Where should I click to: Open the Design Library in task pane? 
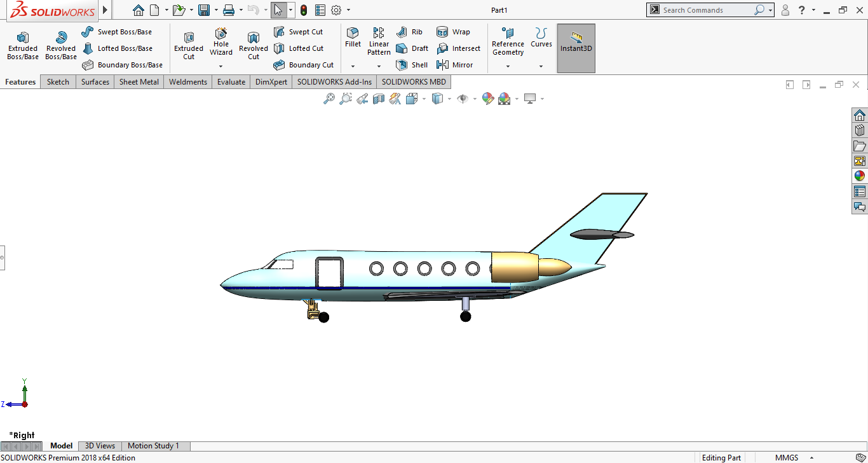pos(860,130)
